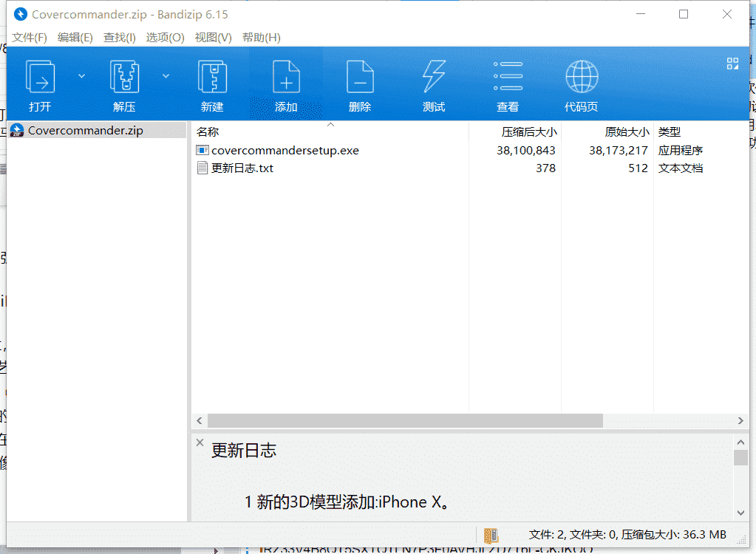Minimize the Bandizip window
Image resolution: width=756 pixels, height=554 pixels.
click(x=640, y=14)
